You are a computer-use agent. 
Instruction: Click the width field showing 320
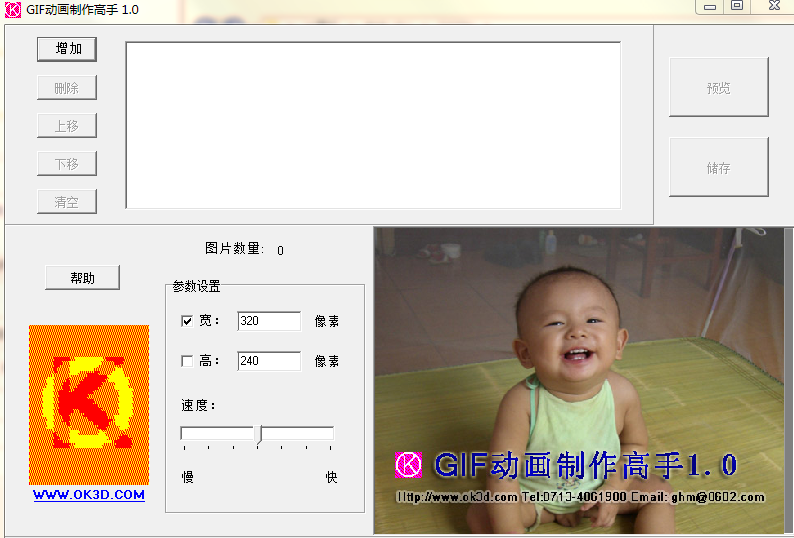tap(268, 321)
